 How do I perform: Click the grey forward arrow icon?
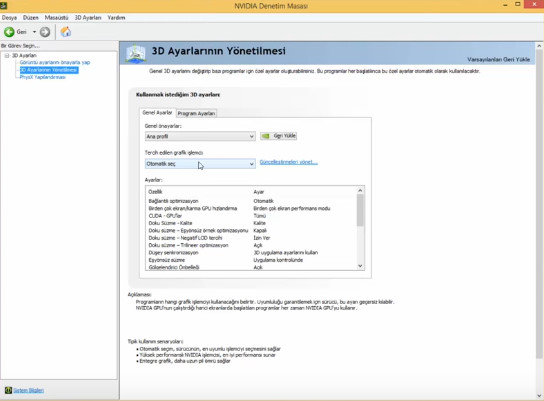(x=45, y=32)
